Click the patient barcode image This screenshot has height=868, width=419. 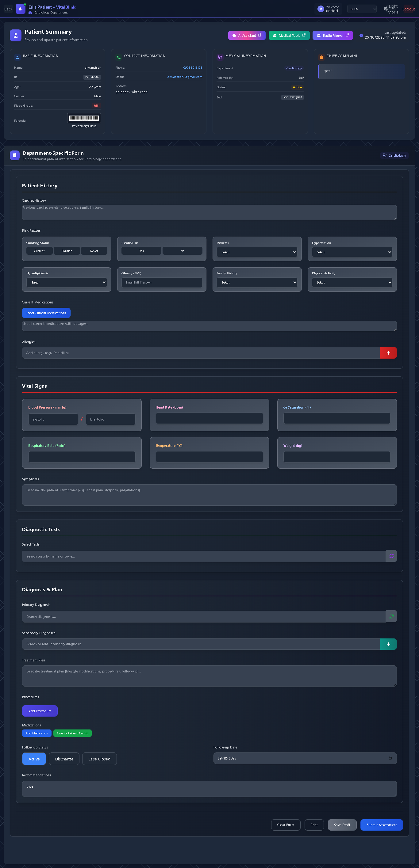pyautogui.click(x=84, y=118)
